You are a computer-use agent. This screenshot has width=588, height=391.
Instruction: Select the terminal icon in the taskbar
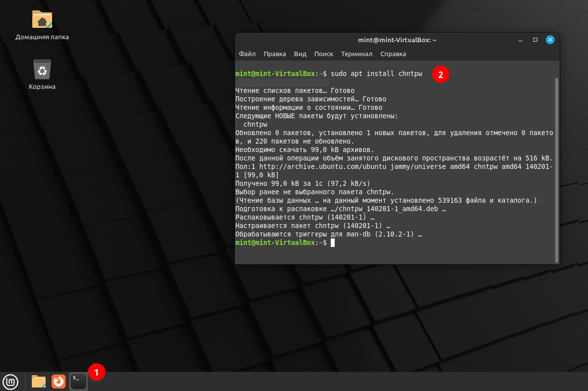point(77,382)
